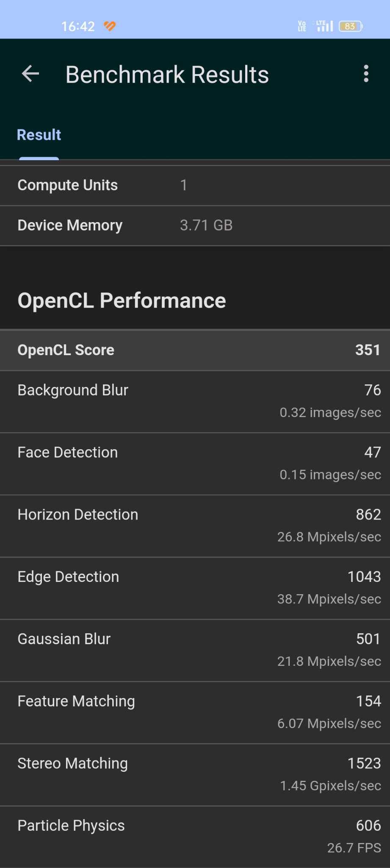The height and width of the screenshot is (868, 390).
Task: Tap the OpenCL Score row
Action: [195, 350]
